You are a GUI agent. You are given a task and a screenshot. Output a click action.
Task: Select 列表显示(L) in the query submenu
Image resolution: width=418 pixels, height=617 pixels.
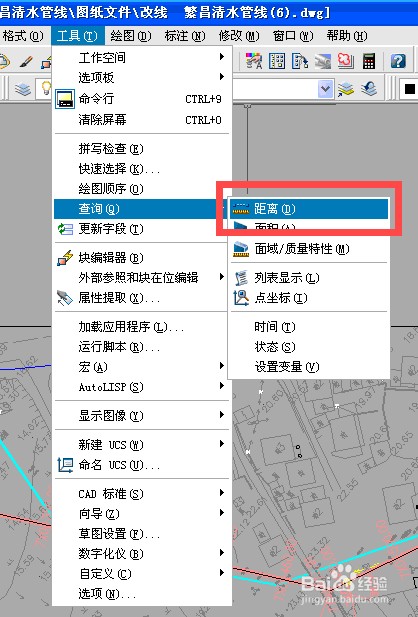point(309,278)
